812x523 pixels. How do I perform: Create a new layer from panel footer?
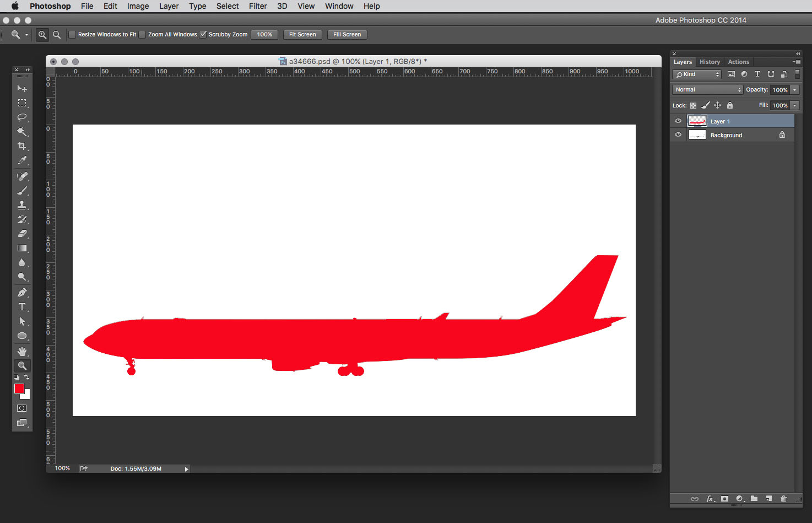[x=769, y=499]
